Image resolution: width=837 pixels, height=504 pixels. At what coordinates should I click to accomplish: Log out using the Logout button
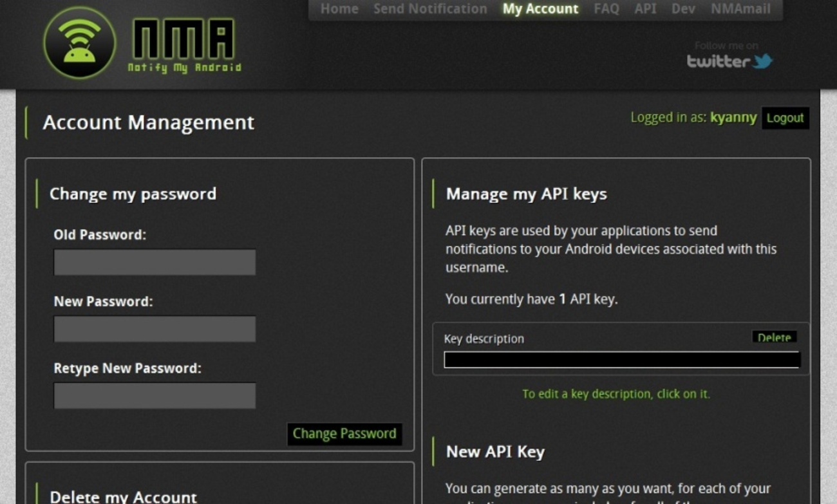point(785,118)
